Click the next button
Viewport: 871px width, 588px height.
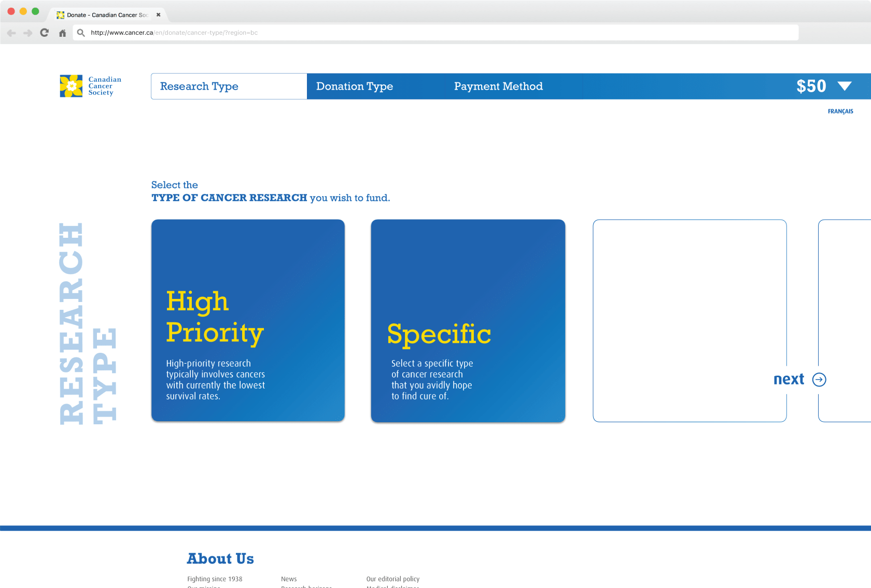pos(799,380)
